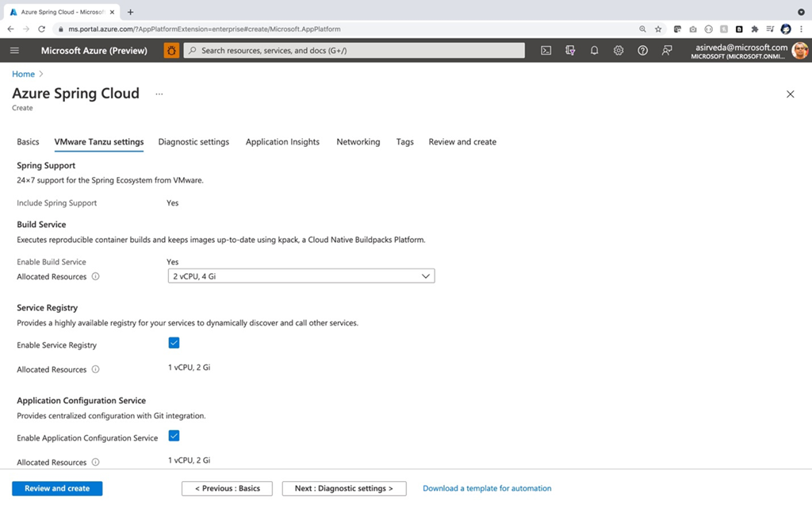Open the notifications bell
This screenshot has width=812, height=508.
click(594, 51)
